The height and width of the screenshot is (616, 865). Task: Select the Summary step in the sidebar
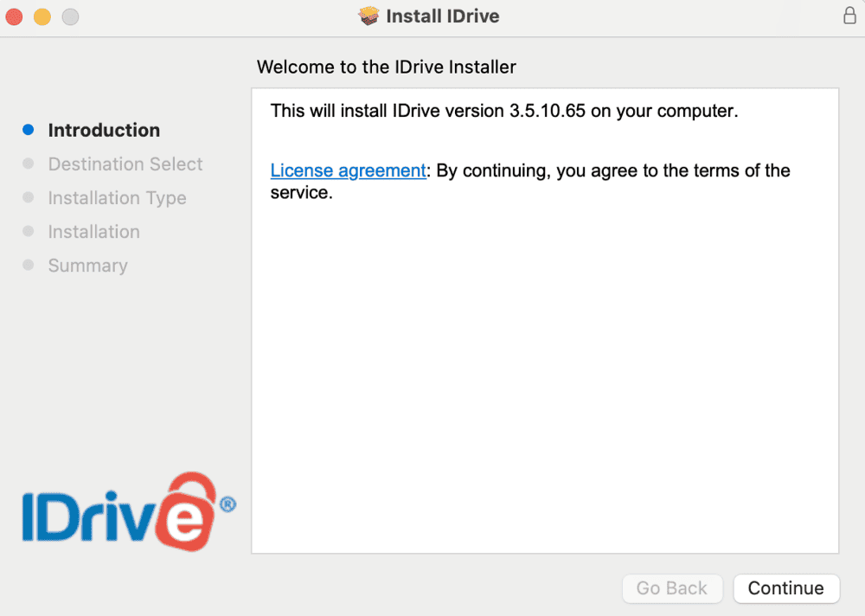click(87, 265)
